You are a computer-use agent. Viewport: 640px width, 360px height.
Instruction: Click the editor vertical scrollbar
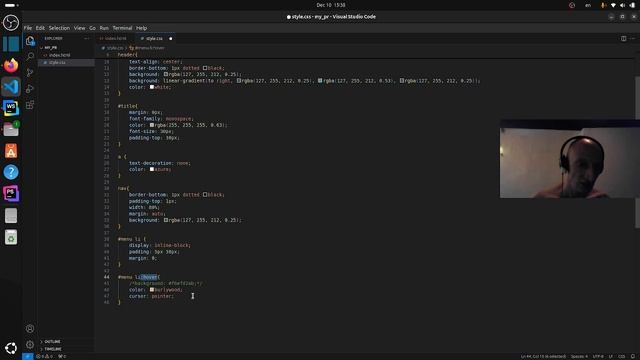637,152
